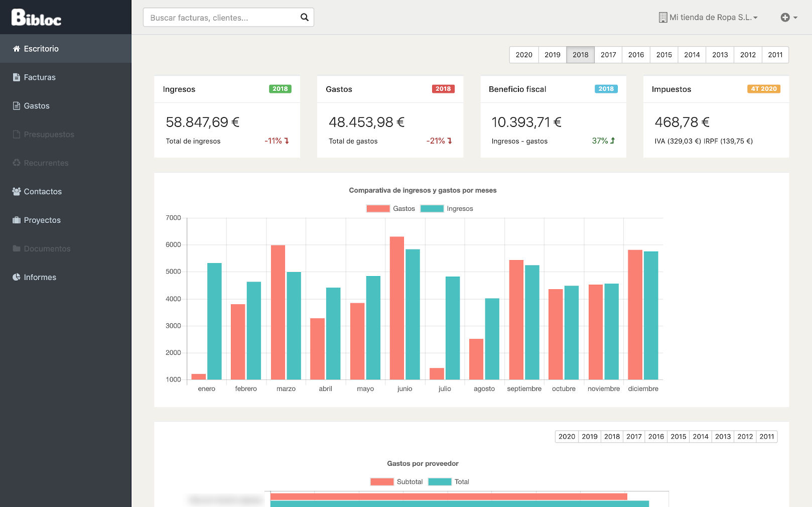Screen dimensions: 812x507
Task: Choose 2016 in proveedor year selector
Action: 656,437
